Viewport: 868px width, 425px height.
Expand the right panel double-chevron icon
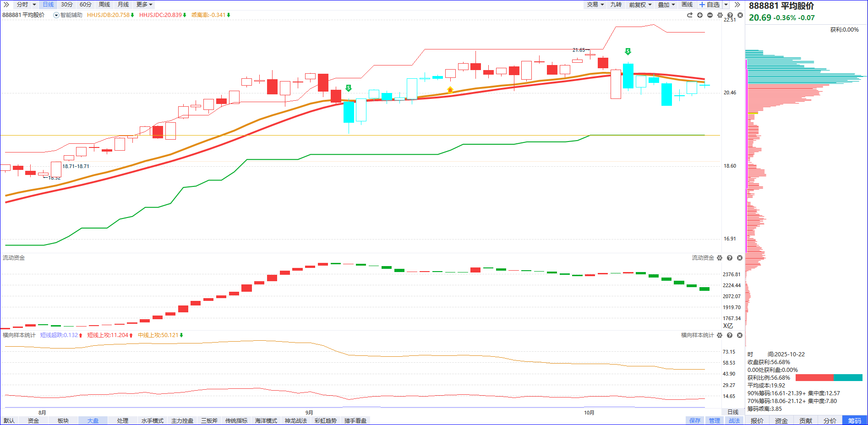tap(737, 5)
